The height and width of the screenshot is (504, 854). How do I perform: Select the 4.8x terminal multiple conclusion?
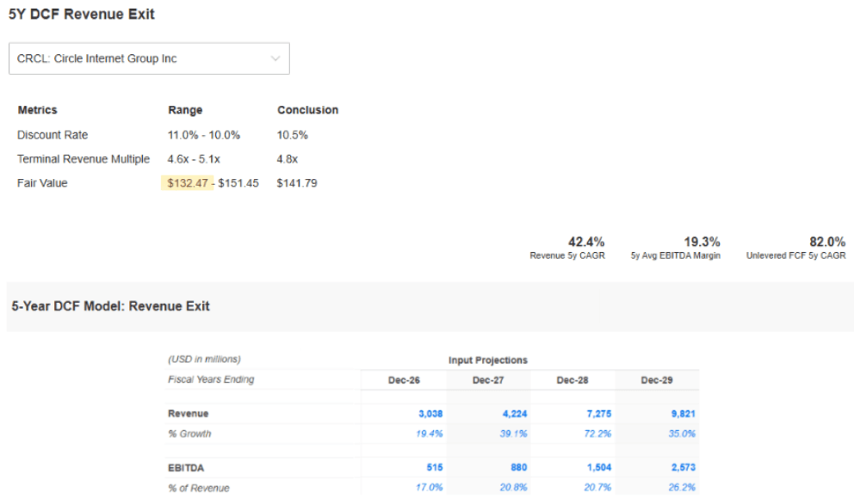tap(288, 159)
